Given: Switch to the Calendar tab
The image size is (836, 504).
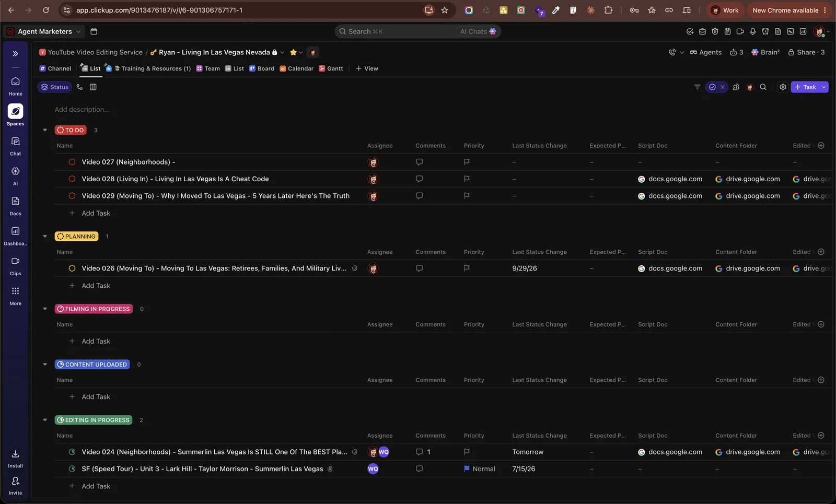Looking at the screenshot, I should click(x=296, y=68).
